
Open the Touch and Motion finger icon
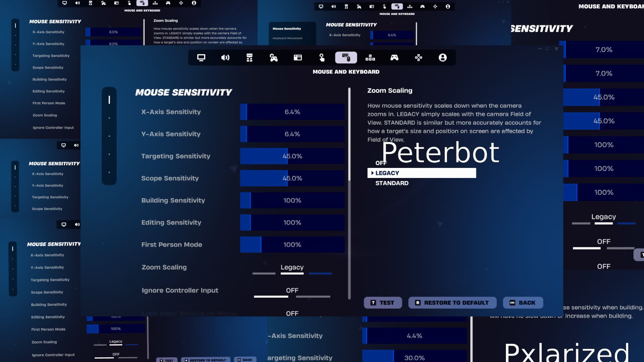[322, 58]
